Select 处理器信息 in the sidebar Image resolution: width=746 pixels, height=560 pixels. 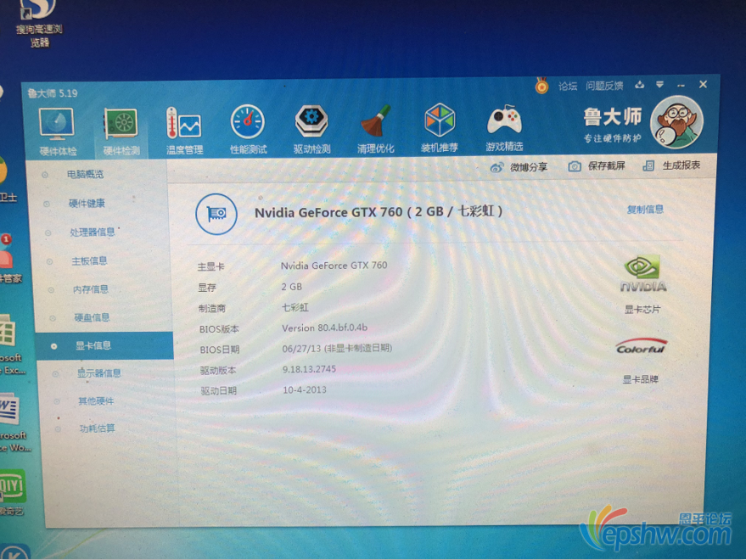point(93,232)
